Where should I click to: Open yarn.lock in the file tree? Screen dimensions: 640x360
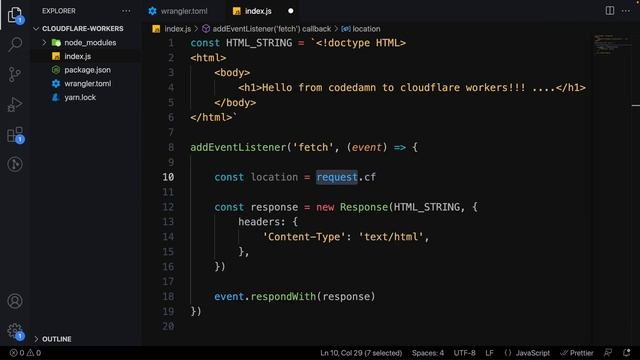tap(80, 98)
